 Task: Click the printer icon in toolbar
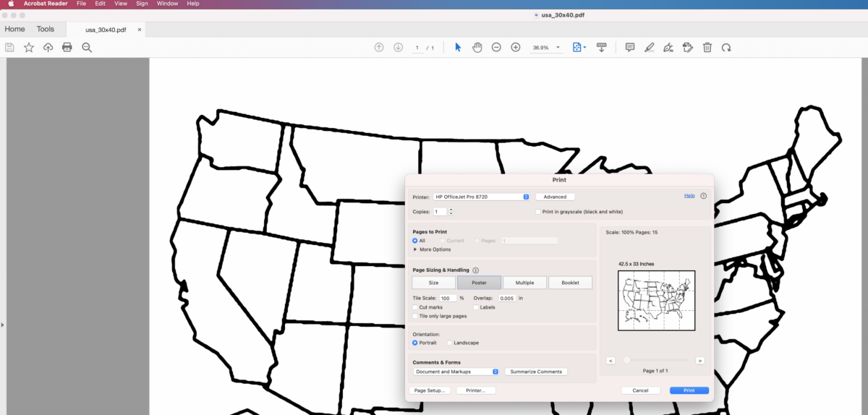click(67, 47)
